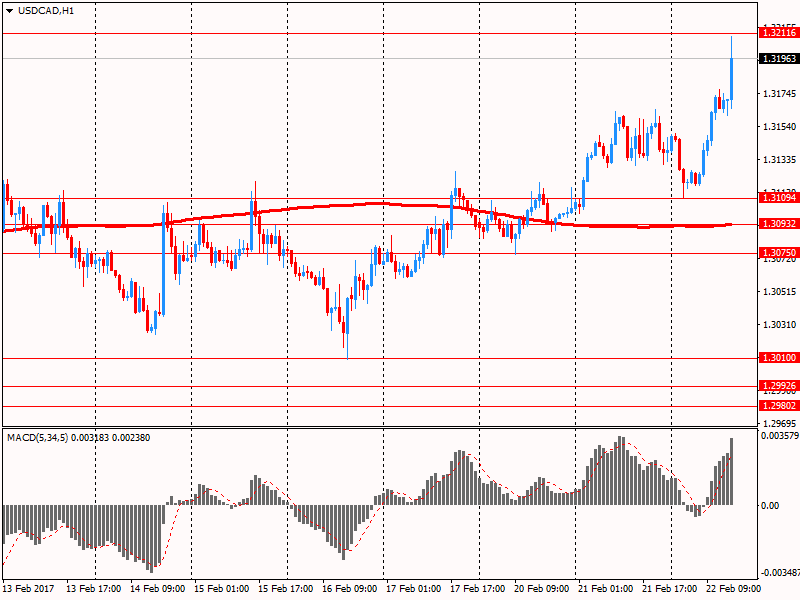Click the 13 Feb 2017 time label
800x600 pixels.
[x=28, y=588]
